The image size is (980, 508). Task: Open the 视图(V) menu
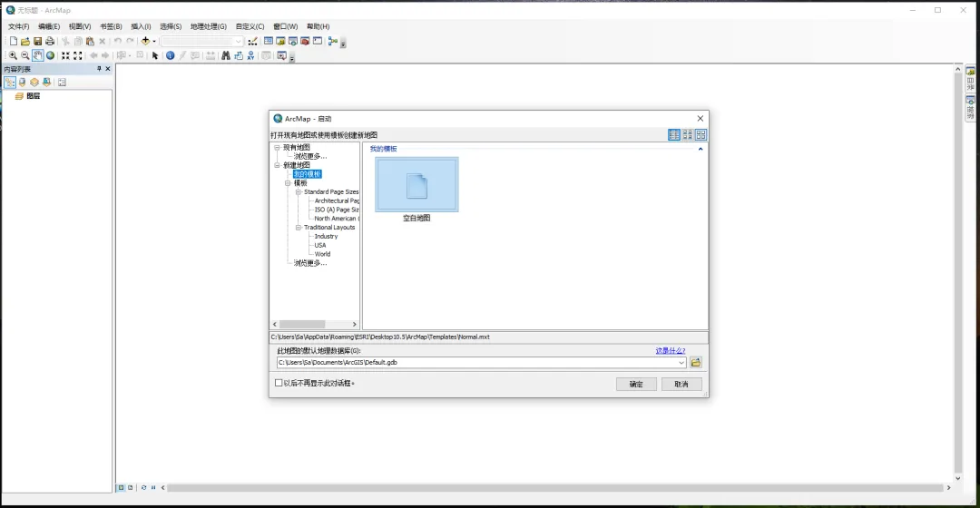click(x=79, y=26)
